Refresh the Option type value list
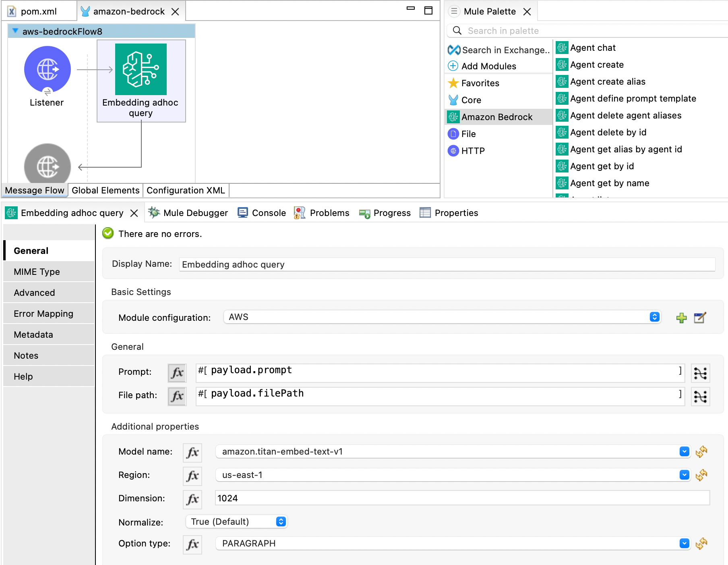The image size is (728, 565). click(x=701, y=544)
